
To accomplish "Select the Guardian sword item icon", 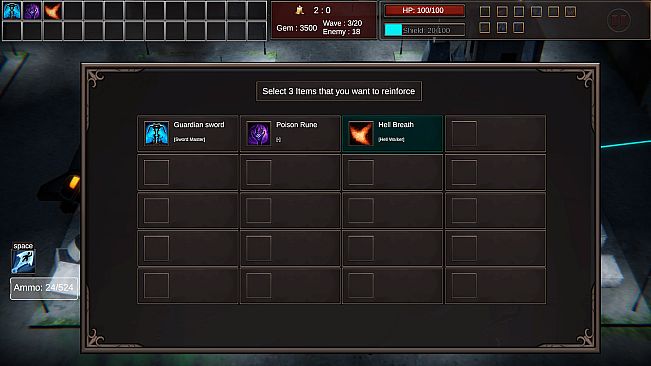I will 156,133.
